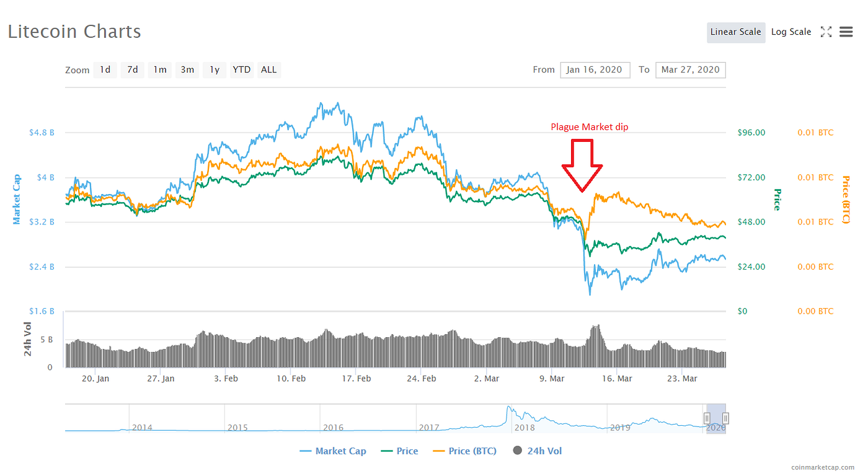Click the From date field showing Jan 16, 2020
868x476 pixels.
[595, 70]
